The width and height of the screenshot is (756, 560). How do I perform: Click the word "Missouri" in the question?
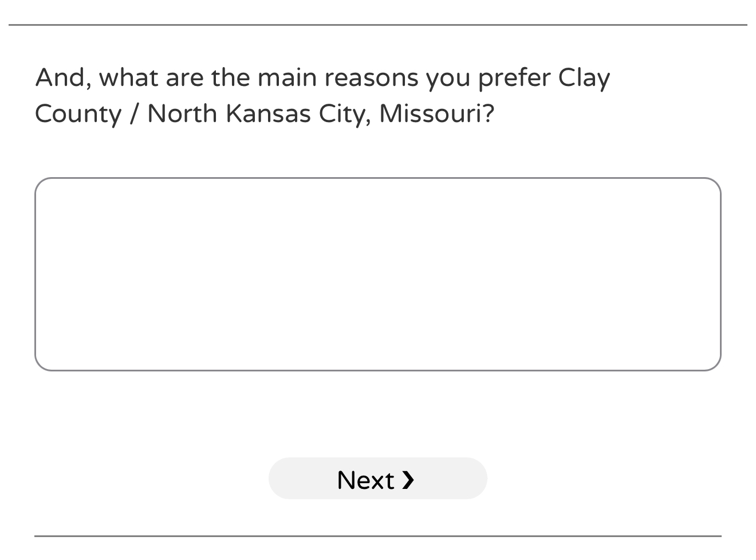coord(430,113)
